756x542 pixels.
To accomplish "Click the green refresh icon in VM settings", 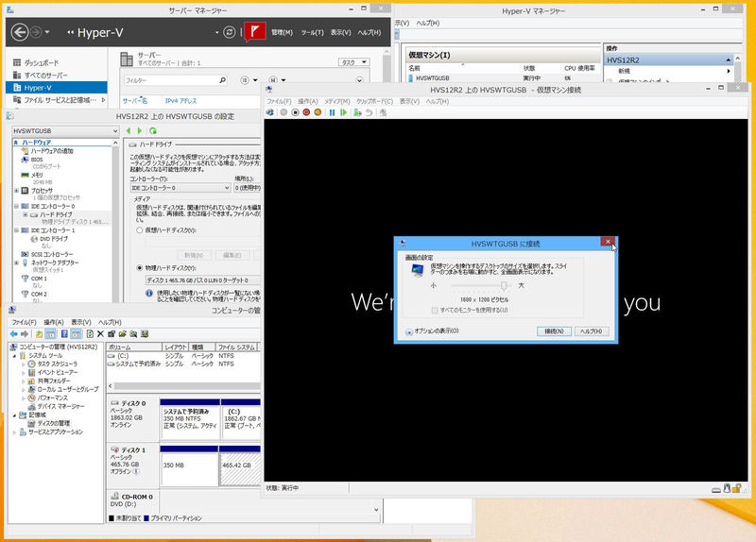I will (152, 129).
